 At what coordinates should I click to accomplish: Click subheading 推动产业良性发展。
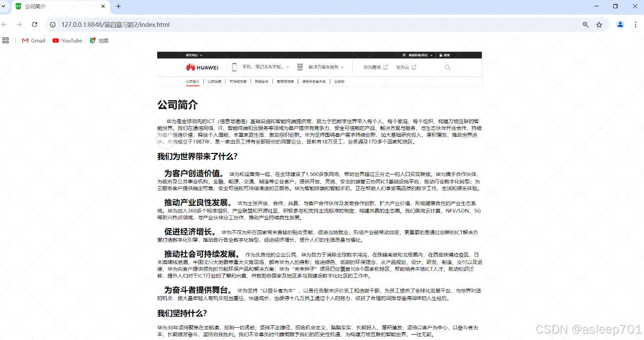point(198,202)
